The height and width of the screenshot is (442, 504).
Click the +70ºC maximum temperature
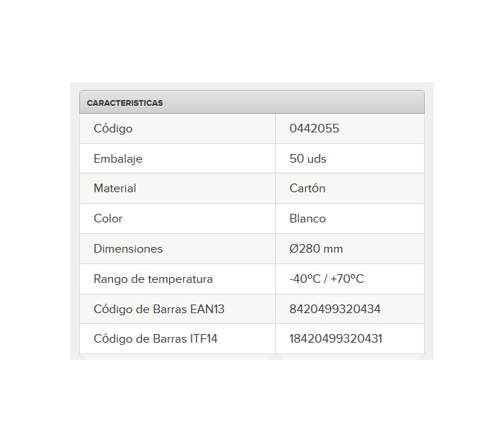pos(347,279)
